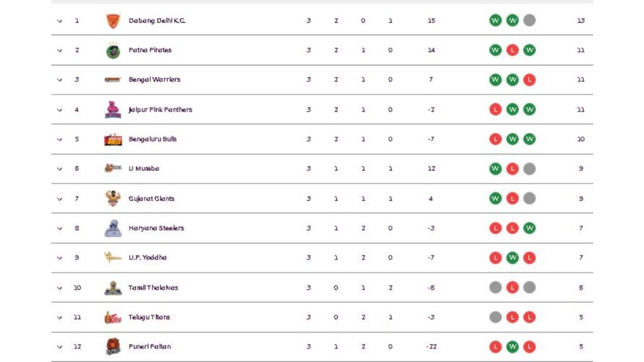
Task: Click the Bengaluru Bulls team logo
Action: click(113, 139)
